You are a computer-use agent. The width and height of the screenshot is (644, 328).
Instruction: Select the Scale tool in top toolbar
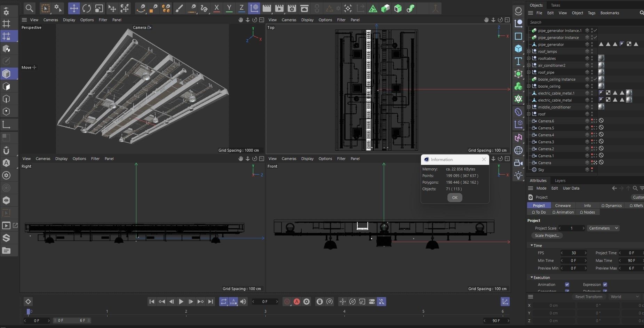(x=99, y=8)
